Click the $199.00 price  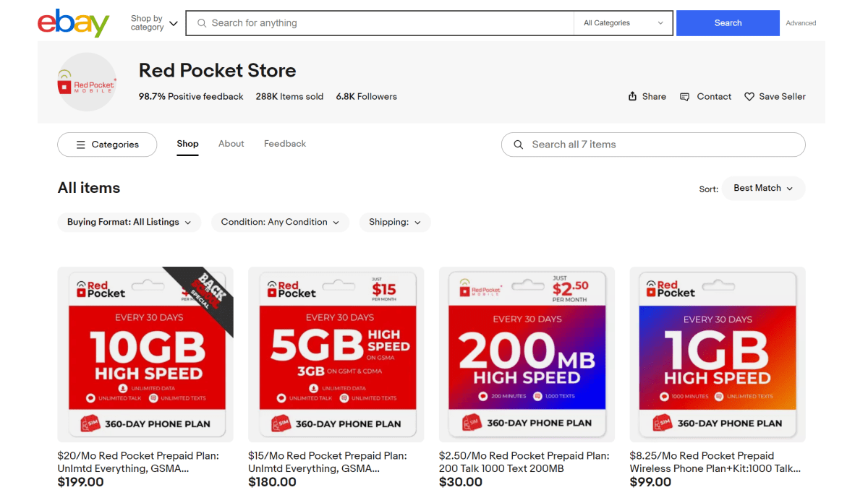tap(81, 482)
